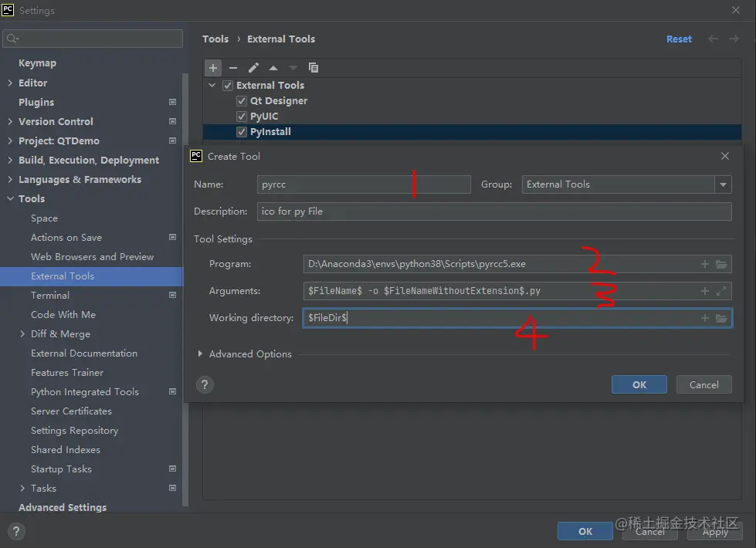756x548 pixels.
Task: Open the Group dropdown
Action: tap(723, 184)
